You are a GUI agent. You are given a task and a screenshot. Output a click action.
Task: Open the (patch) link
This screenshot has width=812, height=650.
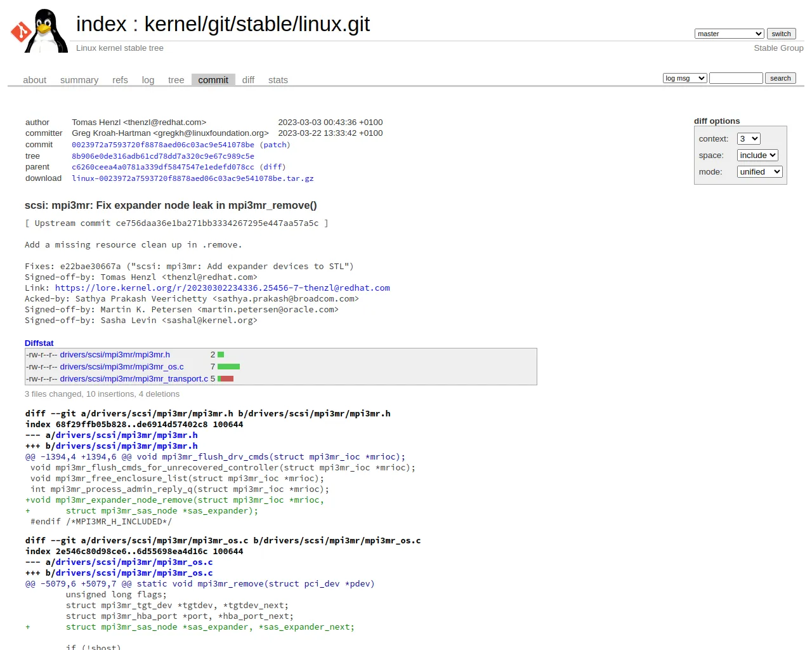coord(275,145)
